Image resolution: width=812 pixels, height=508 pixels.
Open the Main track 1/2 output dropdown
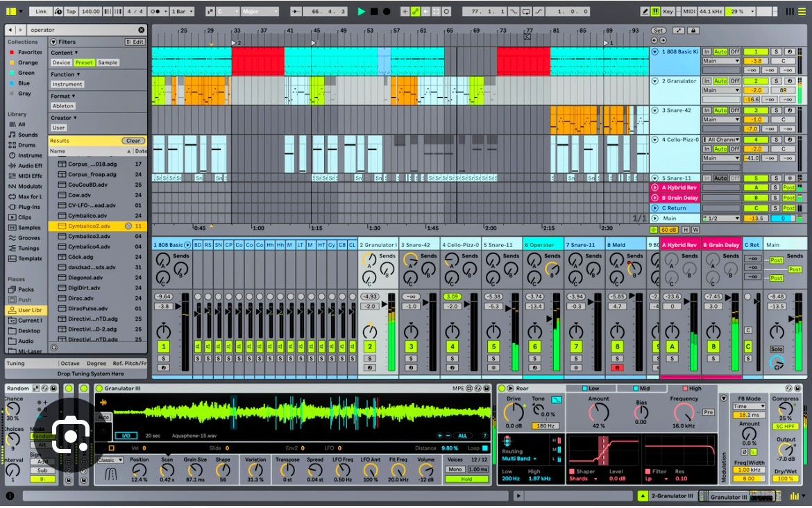click(x=721, y=219)
